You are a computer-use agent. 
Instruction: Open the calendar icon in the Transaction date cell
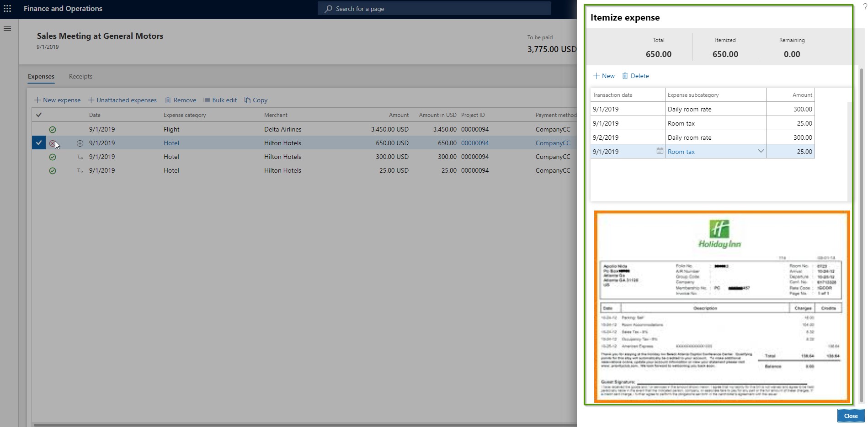coord(660,151)
